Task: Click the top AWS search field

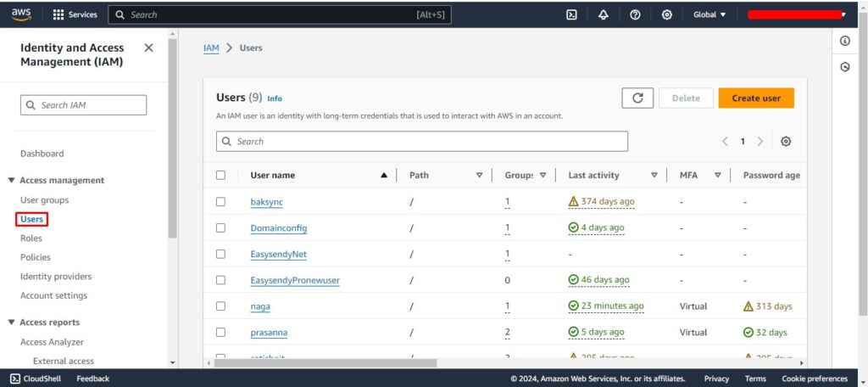Action: point(280,15)
